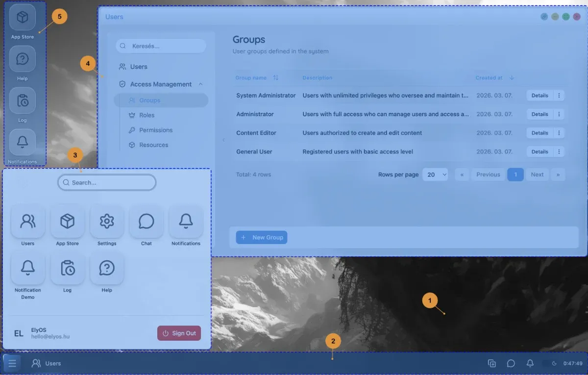
Task: Click inside the Keresés search field
Action: [x=161, y=46]
